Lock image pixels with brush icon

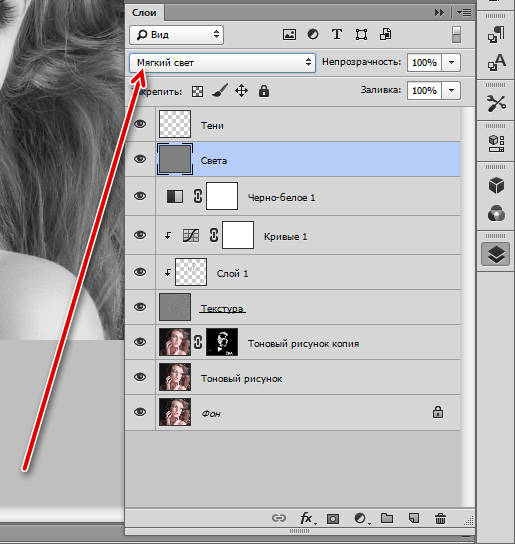pyautogui.click(x=220, y=91)
